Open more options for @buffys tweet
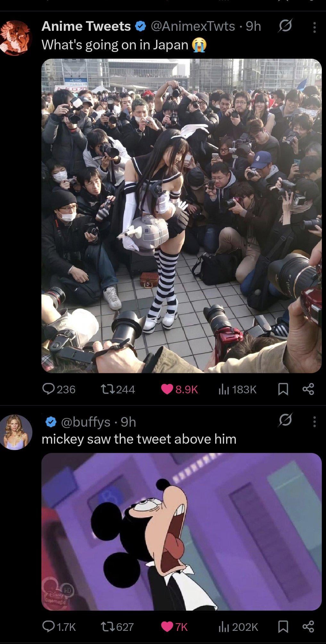The height and width of the screenshot is (644, 326). tap(314, 422)
